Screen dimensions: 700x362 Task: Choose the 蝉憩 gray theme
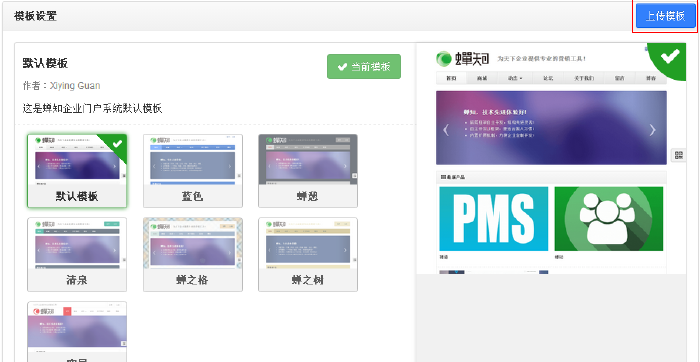pyautogui.click(x=308, y=171)
